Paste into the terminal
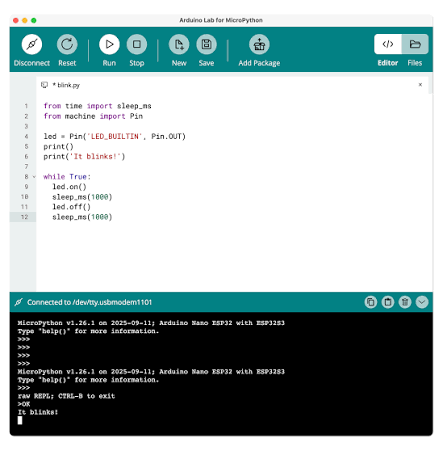The width and height of the screenshot is (443, 451). (x=388, y=302)
